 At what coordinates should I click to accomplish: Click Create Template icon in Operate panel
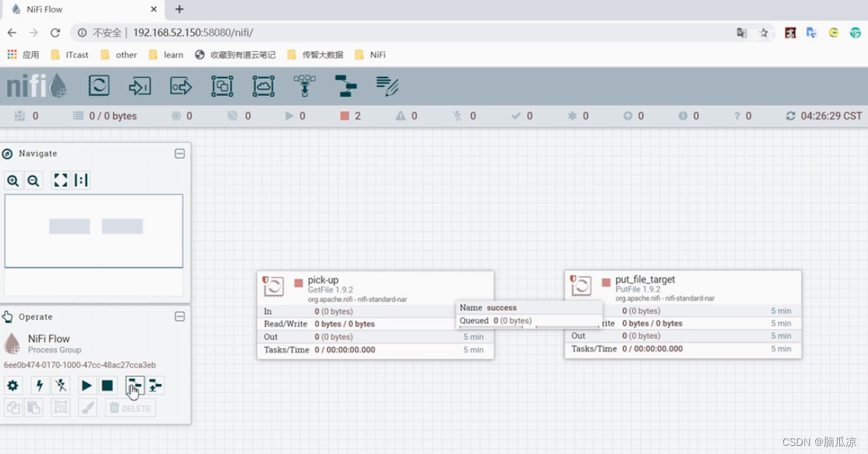coord(135,386)
